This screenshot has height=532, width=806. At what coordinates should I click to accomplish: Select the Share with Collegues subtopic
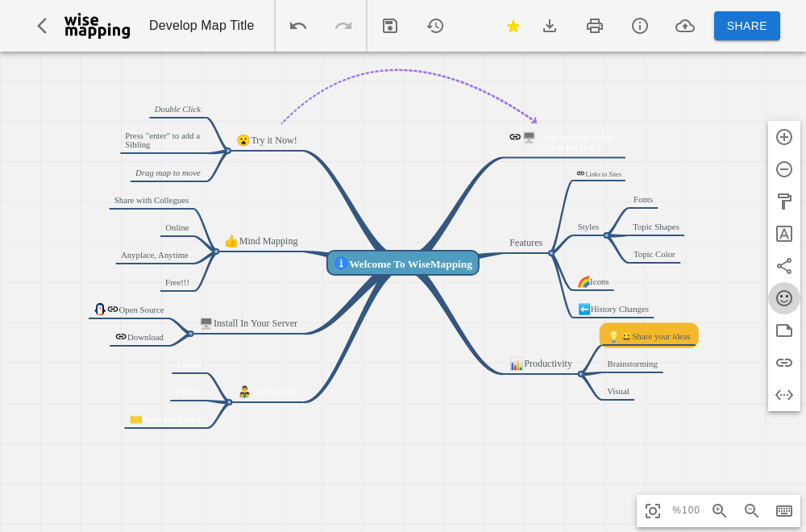point(152,201)
